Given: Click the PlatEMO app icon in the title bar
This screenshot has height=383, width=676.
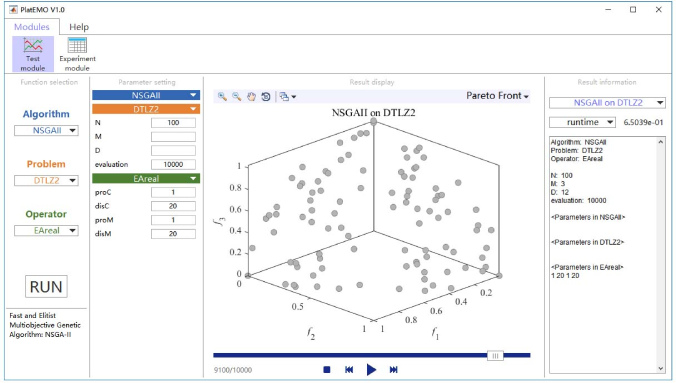Looking at the screenshot, I should tap(13, 9).
